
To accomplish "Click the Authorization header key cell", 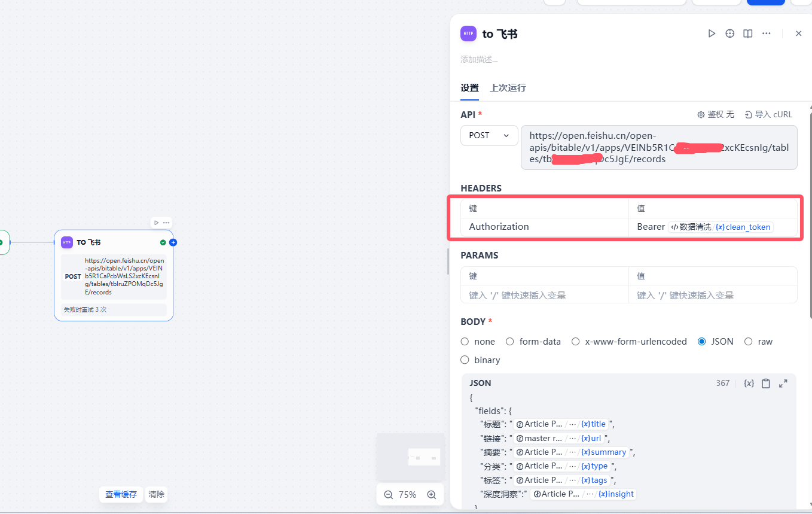I will coord(545,227).
